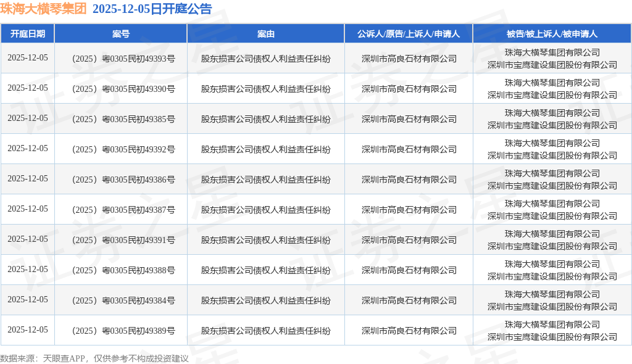Image resolution: width=632 pixels, height=364 pixels.
Task: Click the 开庭日期 column header
Action: coord(27,34)
